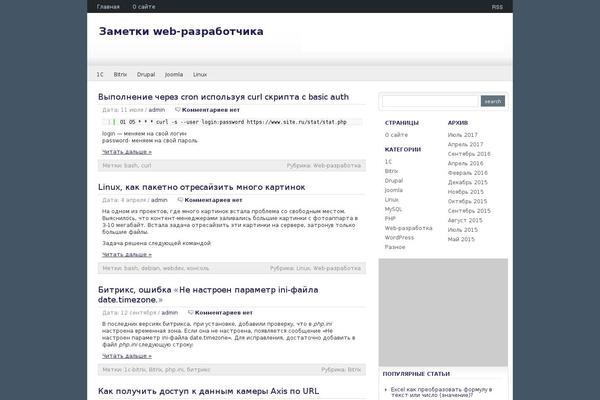Open sidebar category Joomla

[394, 190]
